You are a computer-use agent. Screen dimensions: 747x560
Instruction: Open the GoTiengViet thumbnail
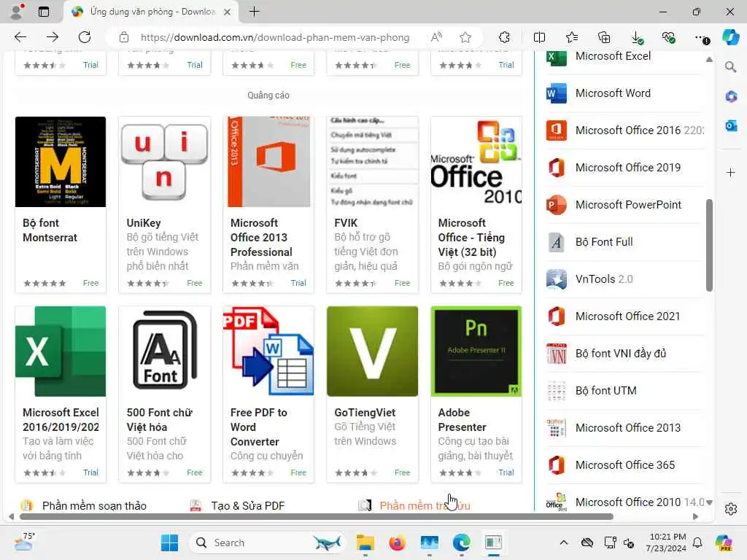pyautogui.click(x=373, y=351)
